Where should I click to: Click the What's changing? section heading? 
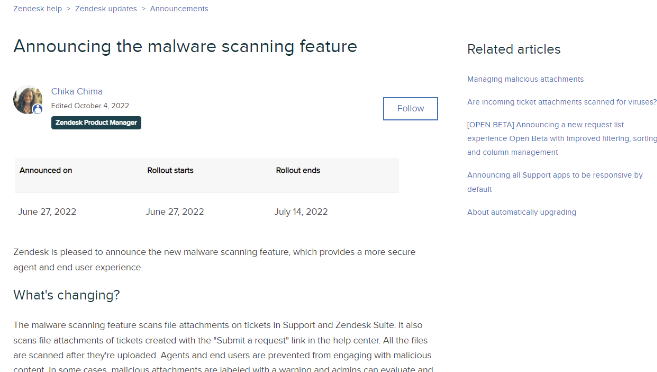coord(67,295)
